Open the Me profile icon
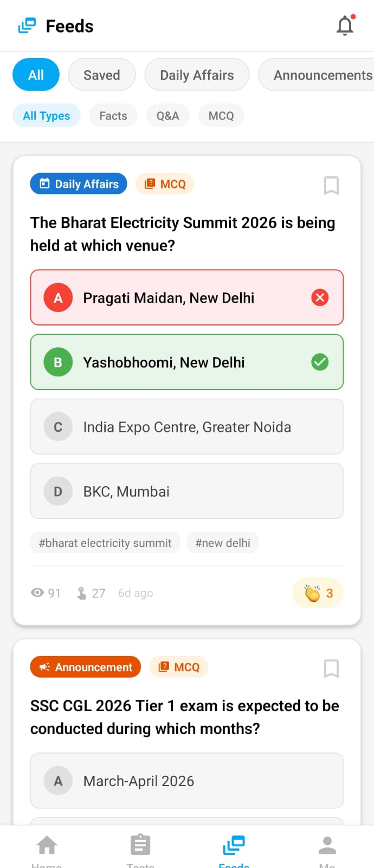The image size is (374, 868). tap(327, 846)
